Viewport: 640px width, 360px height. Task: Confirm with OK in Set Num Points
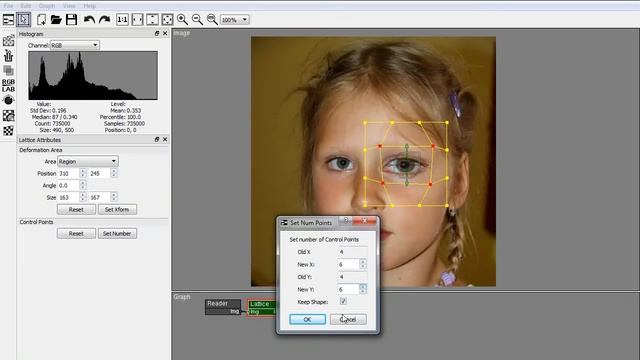coord(307,319)
